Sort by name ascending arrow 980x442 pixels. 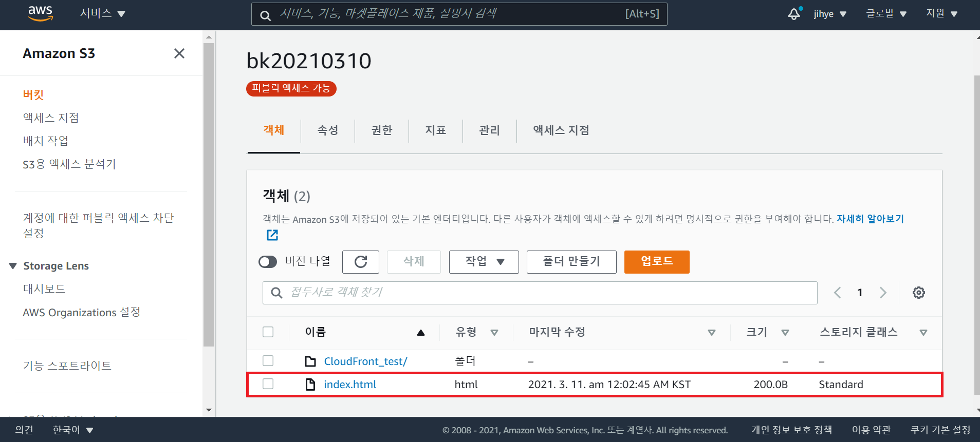click(421, 333)
